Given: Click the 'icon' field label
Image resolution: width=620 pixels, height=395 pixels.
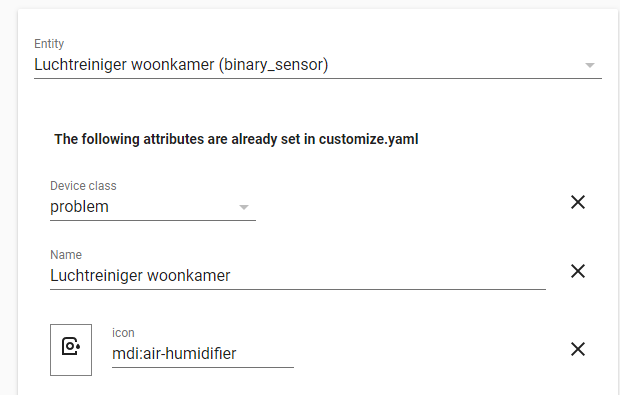Looking at the screenshot, I should pos(123,333).
